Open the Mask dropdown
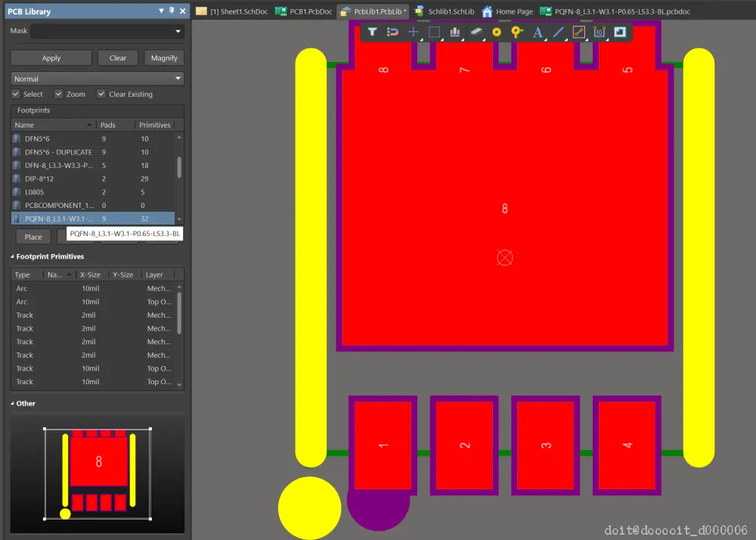The image size is (756, 540). click(107, 31)
